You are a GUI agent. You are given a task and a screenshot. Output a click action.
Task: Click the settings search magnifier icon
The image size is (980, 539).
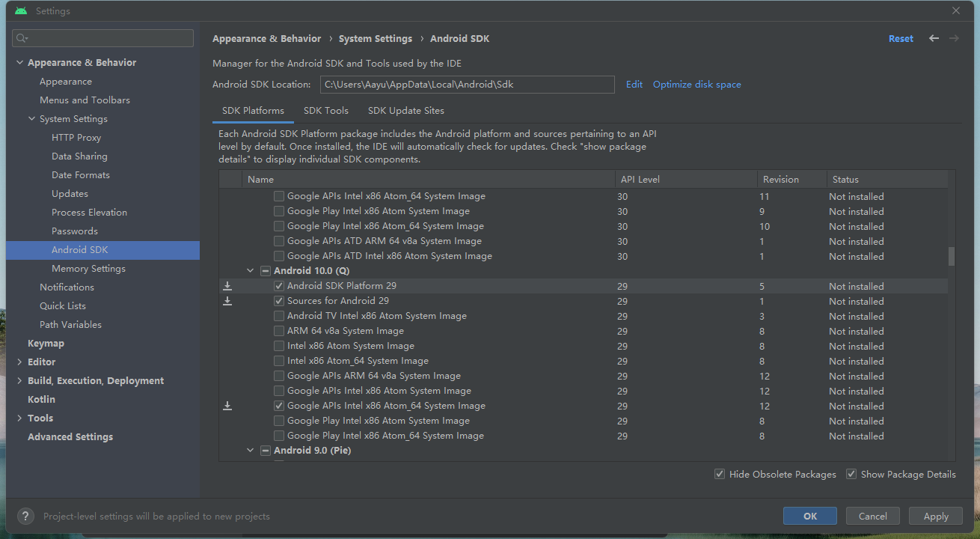[x=21, y=38]
